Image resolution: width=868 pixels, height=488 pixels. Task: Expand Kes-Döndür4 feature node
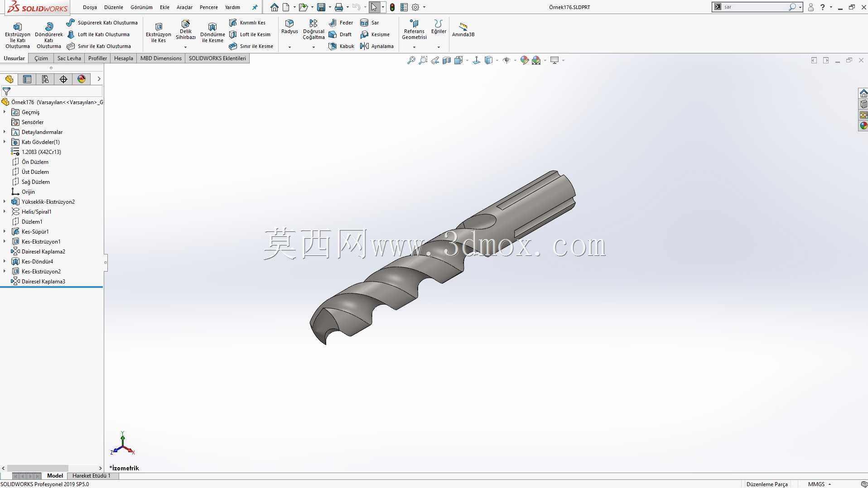5,261
